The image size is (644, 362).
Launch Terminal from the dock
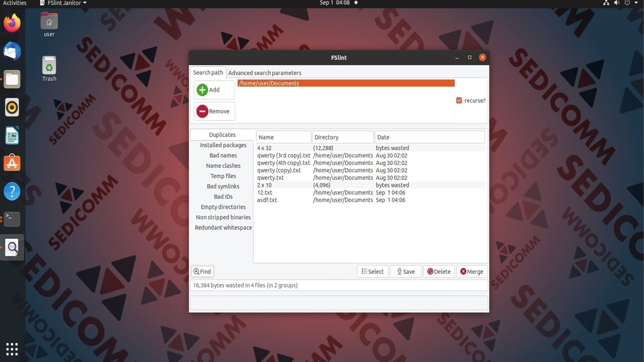12,219
